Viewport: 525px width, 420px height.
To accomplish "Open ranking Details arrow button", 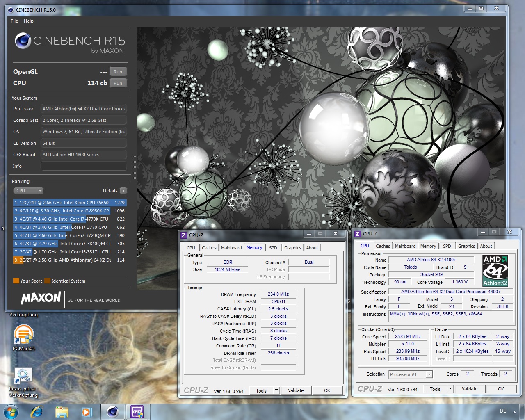I will pos(123,191).
